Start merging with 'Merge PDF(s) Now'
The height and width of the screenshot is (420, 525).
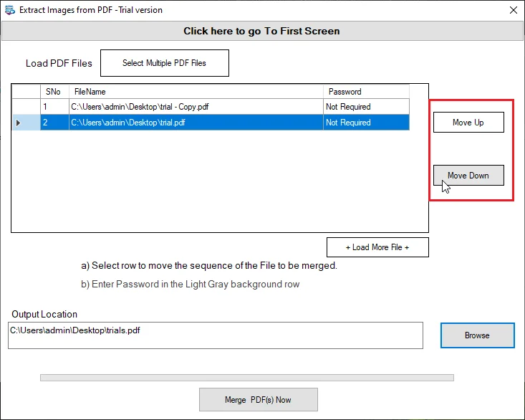(259, 399)
